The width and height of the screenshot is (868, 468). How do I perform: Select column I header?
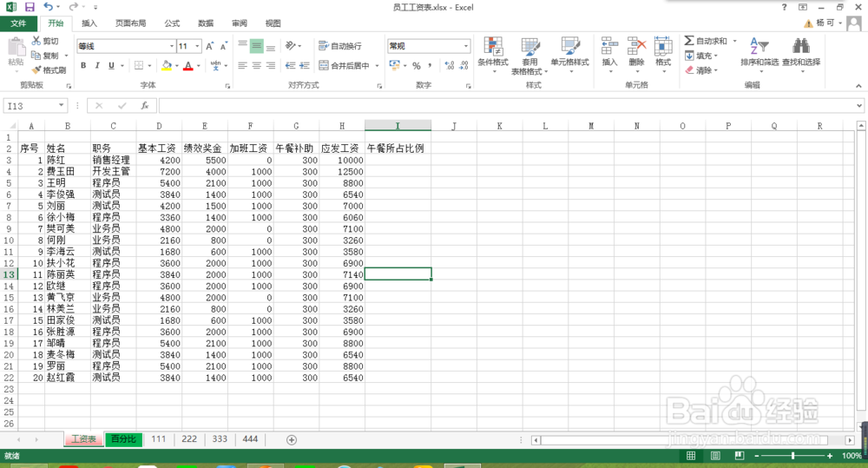click(398, 126)
